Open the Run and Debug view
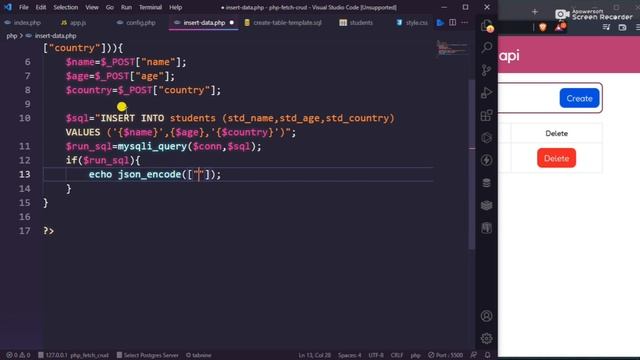This screenshot has height=360, width=640. tap(487, 93)
